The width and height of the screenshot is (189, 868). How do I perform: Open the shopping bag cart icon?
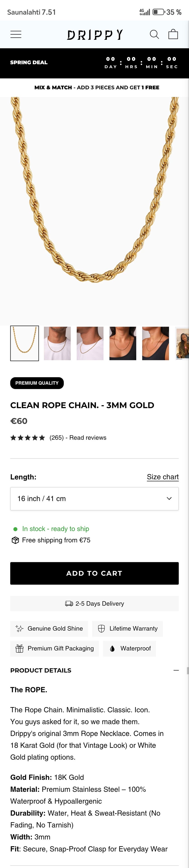(173, 34)
